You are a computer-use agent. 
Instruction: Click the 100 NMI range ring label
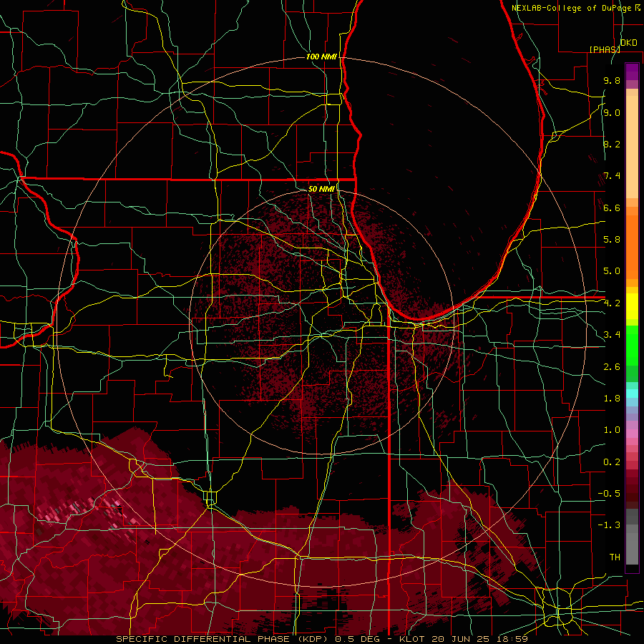[321, 57]
